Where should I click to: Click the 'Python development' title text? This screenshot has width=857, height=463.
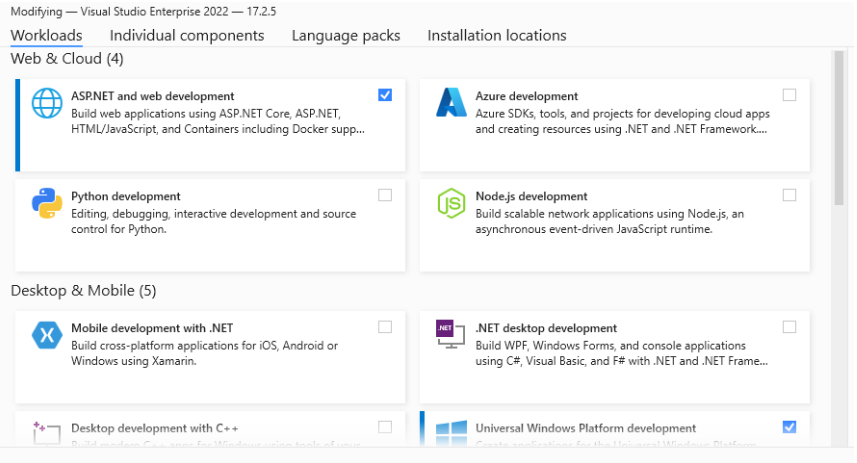pyautogui.click(x=126, y=196)
